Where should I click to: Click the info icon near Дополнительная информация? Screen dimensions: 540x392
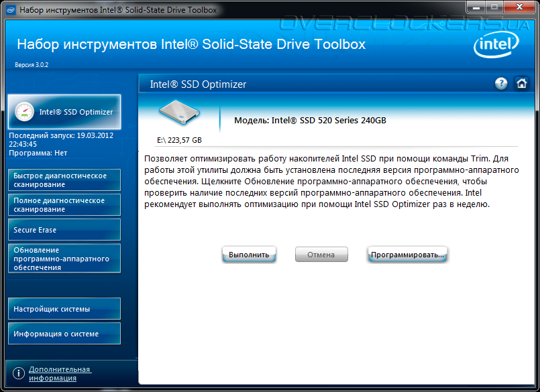point(19,373)
